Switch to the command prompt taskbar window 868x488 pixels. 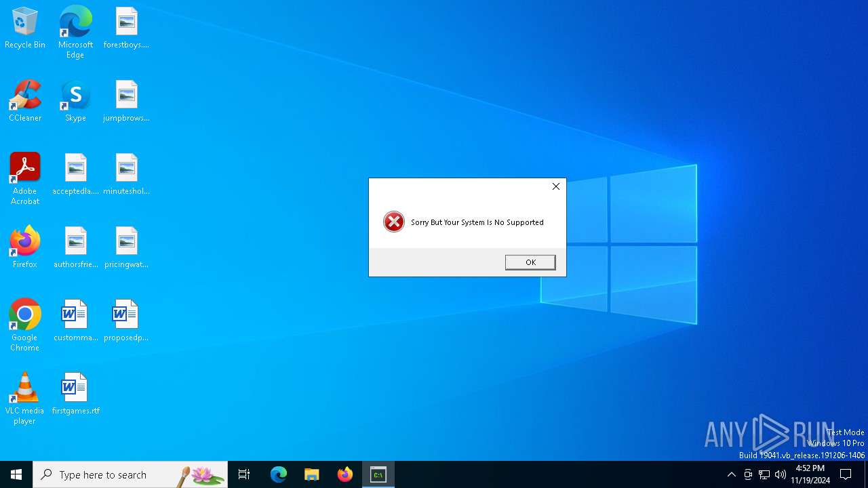tap(378, 474)
